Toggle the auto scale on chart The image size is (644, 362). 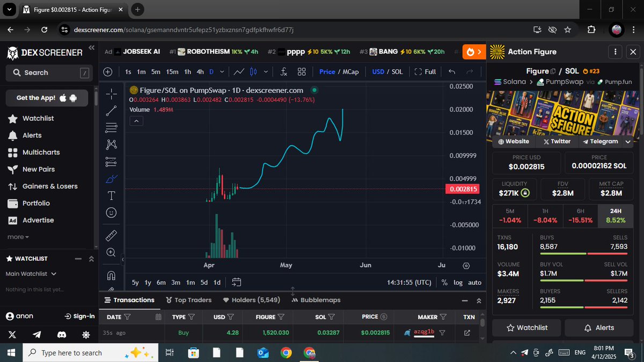(x=474, y=283)
